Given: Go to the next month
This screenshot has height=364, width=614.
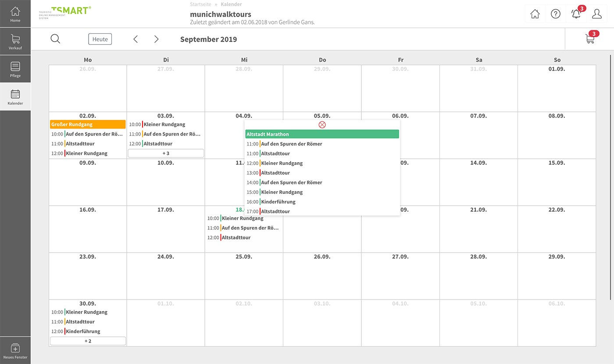Looking at the screenshot, I should (157, 39).
